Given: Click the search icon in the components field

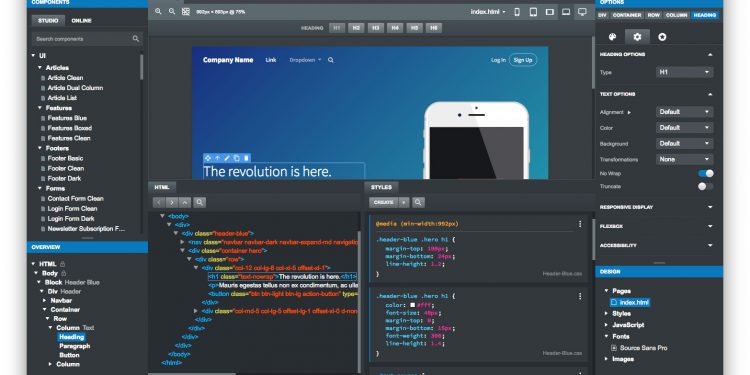Looking at the screenshot, I should [x=136, y=39].
